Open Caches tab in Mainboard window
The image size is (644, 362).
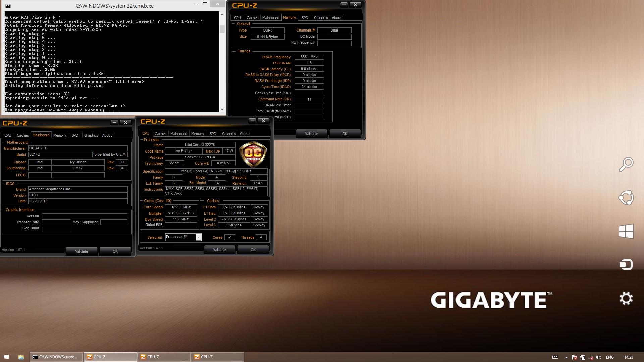pos(22,135)
